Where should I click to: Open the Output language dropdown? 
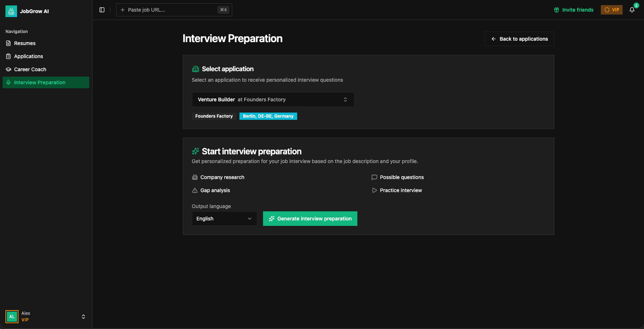click(x=224, y=219)
